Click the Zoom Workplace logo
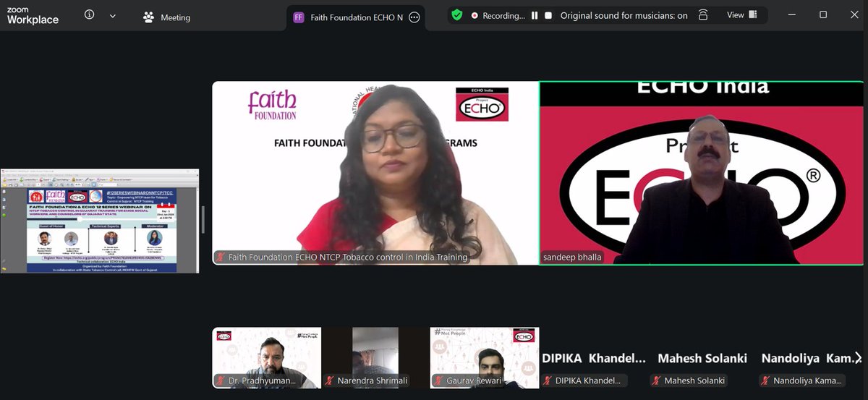This screenshot has width=868, height=400. [x=33, y=16]
